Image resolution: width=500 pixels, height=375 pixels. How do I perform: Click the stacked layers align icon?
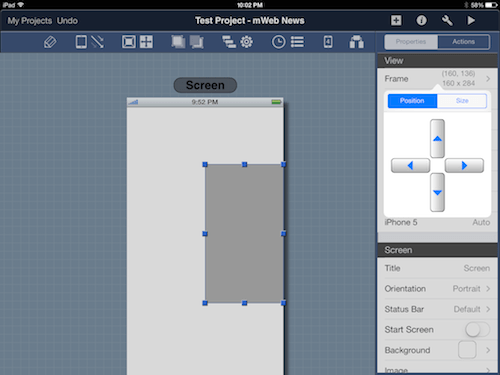tap(229, 42)
